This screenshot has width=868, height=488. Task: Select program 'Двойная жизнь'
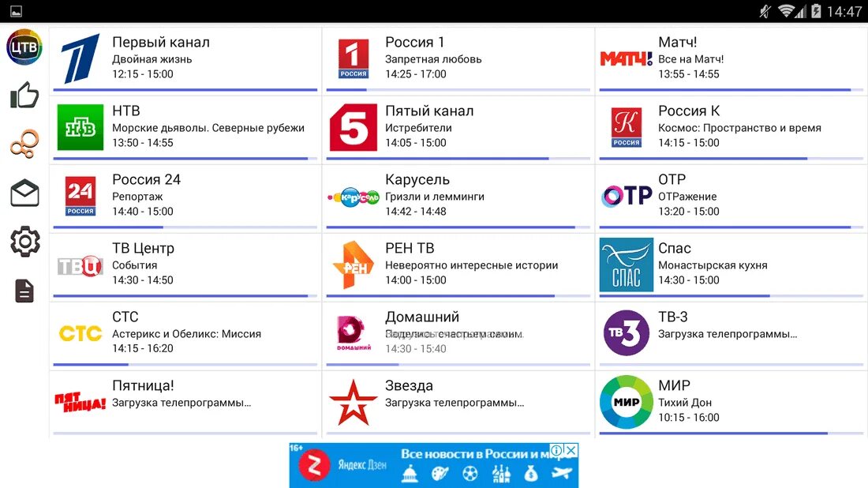tap(152, 59)
